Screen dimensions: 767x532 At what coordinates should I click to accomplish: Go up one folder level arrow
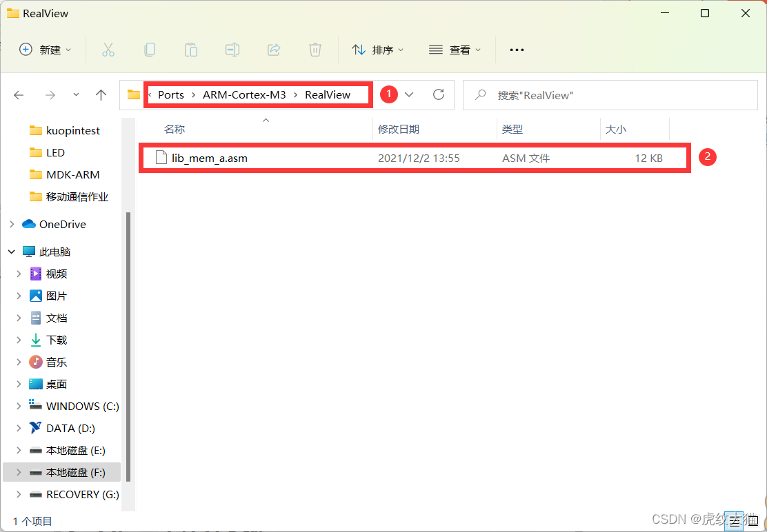click(x=101, y=95)
